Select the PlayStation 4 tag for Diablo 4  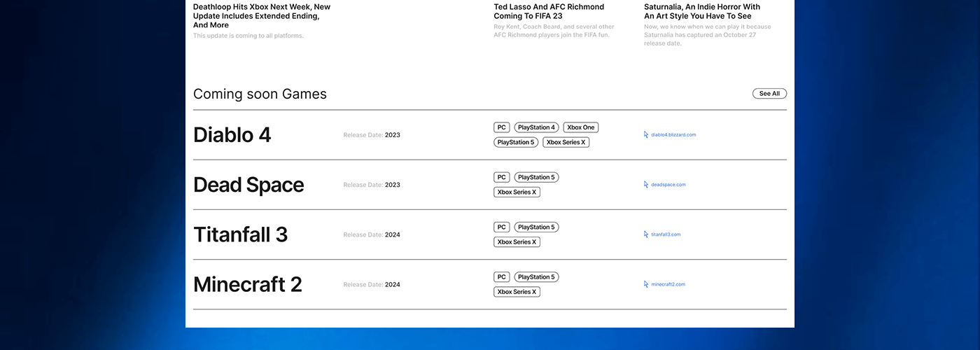[x=536, y=127]
